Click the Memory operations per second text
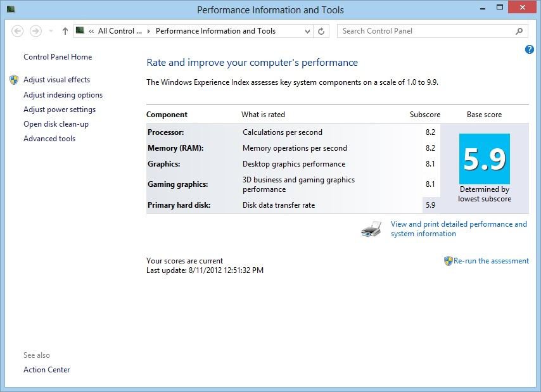Viewport: 541px width, 392px height. click(x=295, y=148)
